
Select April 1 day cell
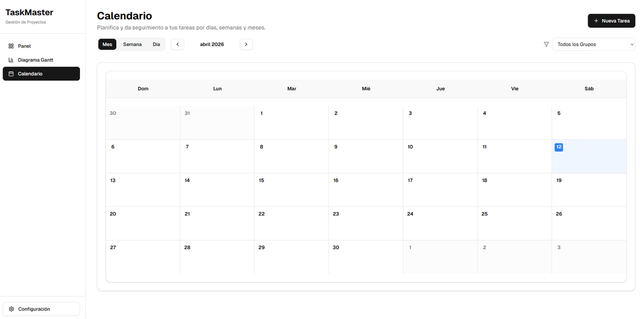(291, 123)
